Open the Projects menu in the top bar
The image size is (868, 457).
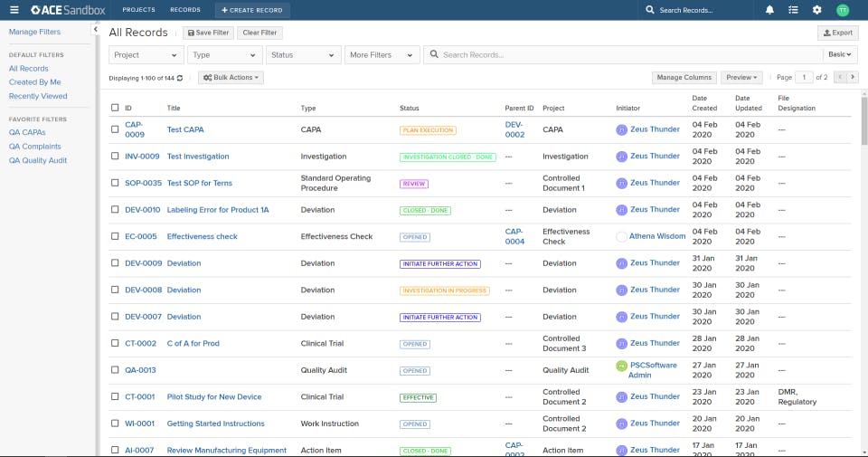coord(138,10)
